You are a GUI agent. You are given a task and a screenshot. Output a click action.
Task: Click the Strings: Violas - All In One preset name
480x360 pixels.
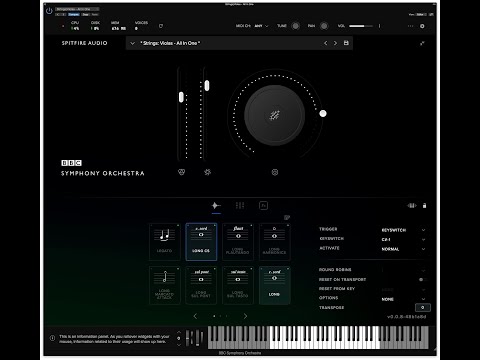click(x=170, y=43)
